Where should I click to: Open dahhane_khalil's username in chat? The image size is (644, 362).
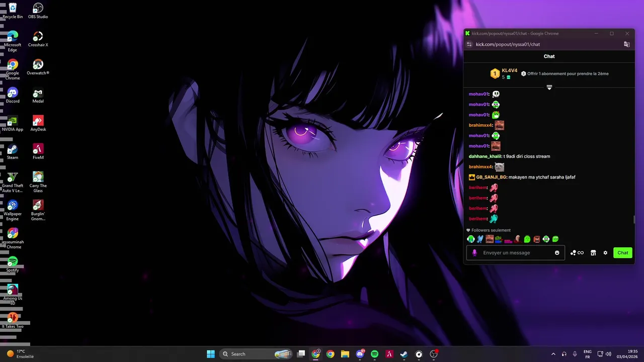click(x=485, y=156)
